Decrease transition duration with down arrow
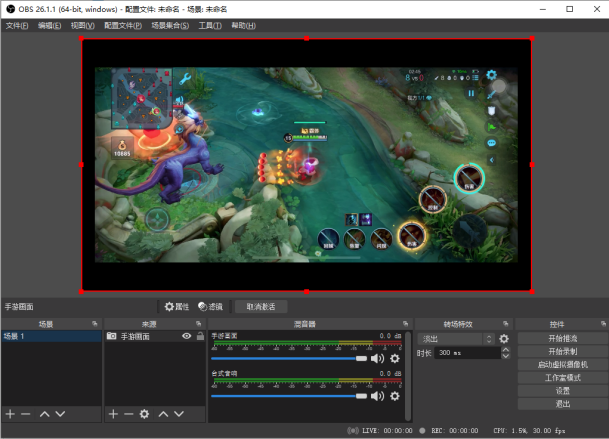Image resolution: width=609 pixels, height=439 pixels. pyautogui.click(x=505, y=356)
